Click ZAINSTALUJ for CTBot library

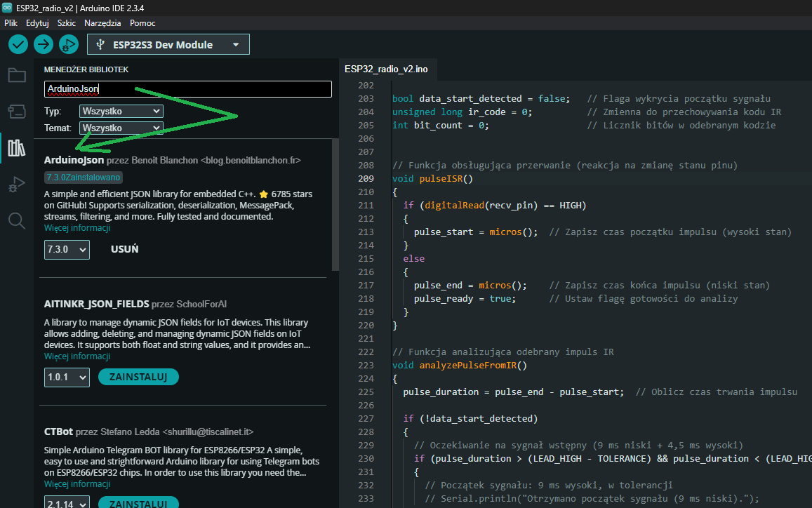click(x=138, y=503)
